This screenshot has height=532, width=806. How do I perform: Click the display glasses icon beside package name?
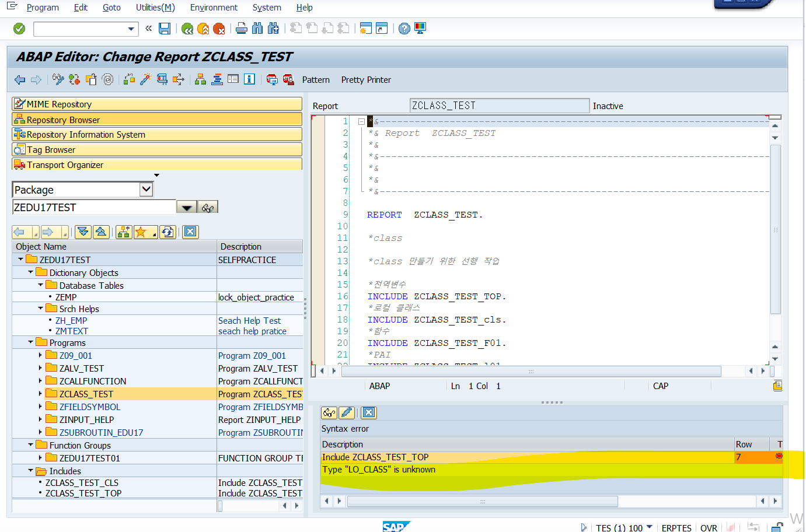(208, 208)
